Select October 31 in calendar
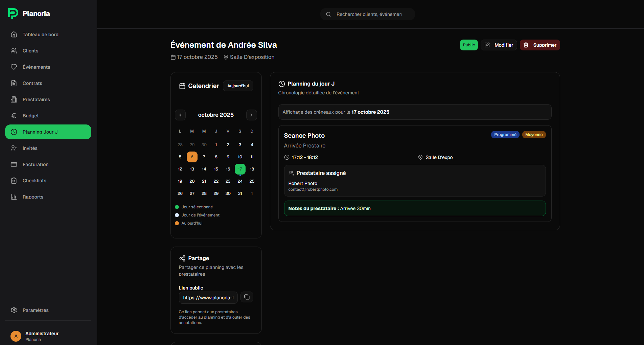The width and height of the screenshot is (644, 345). 240,193
